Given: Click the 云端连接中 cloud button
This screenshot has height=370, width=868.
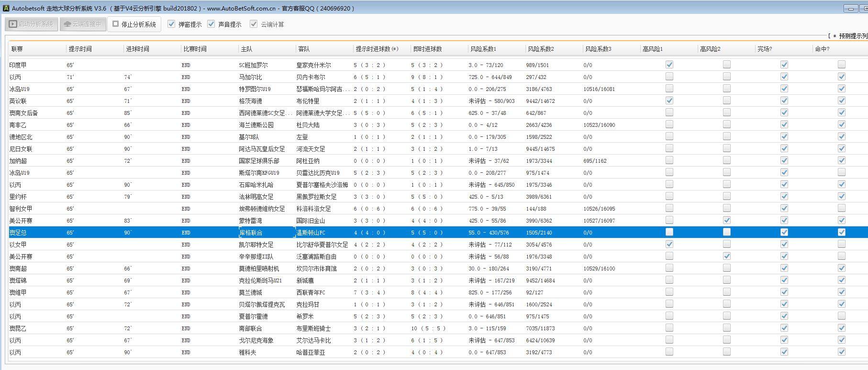Looking at the screenshot, I should pyautogui.click(x=82, y=24).
